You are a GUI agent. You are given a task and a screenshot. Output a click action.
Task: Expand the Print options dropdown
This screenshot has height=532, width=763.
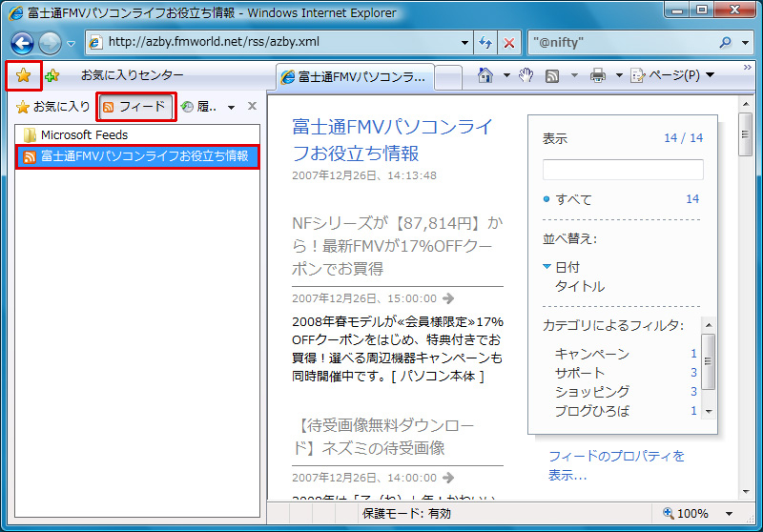click(619, 75)
